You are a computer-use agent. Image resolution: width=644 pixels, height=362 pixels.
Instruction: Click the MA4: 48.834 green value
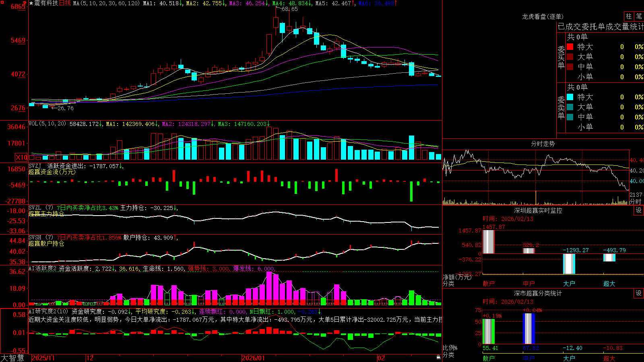(291, 3)
